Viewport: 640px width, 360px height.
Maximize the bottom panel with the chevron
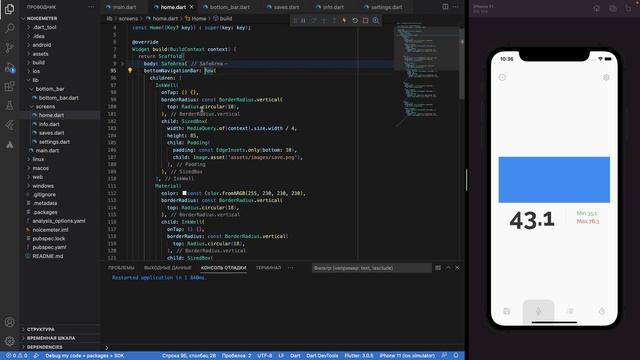(448, 268)
